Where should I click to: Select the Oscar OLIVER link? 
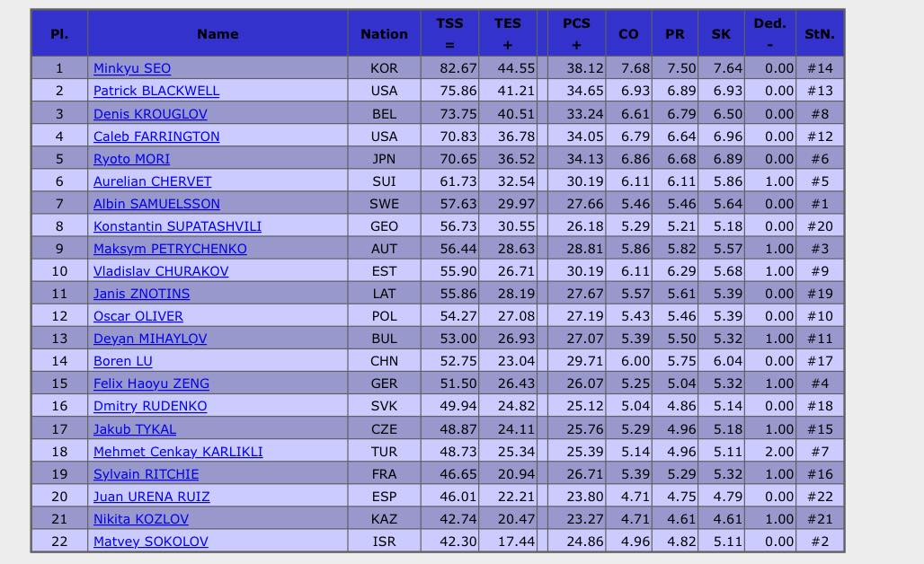pos(138,316)
